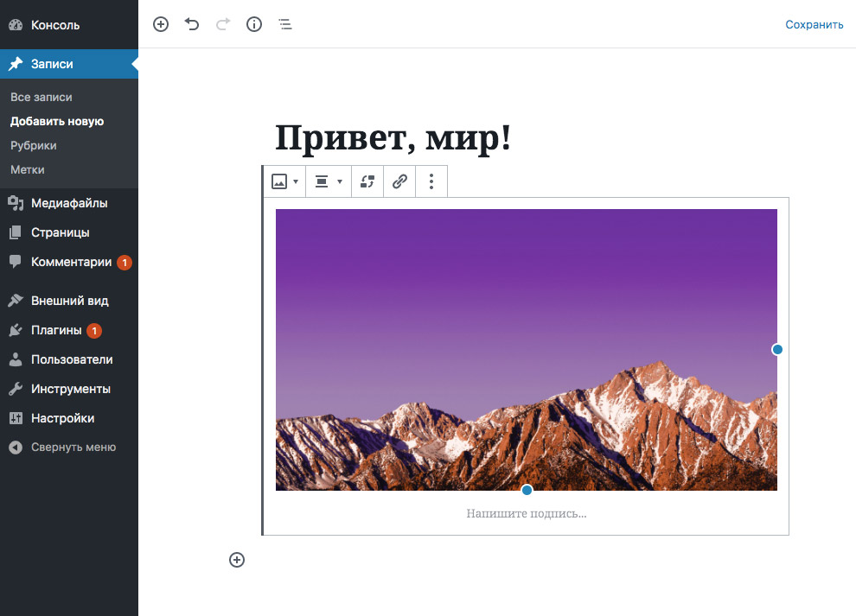The height and width of the screenshot is (616, 856).
Task: Click the redo arrow icon
Action: pos(223,24)
